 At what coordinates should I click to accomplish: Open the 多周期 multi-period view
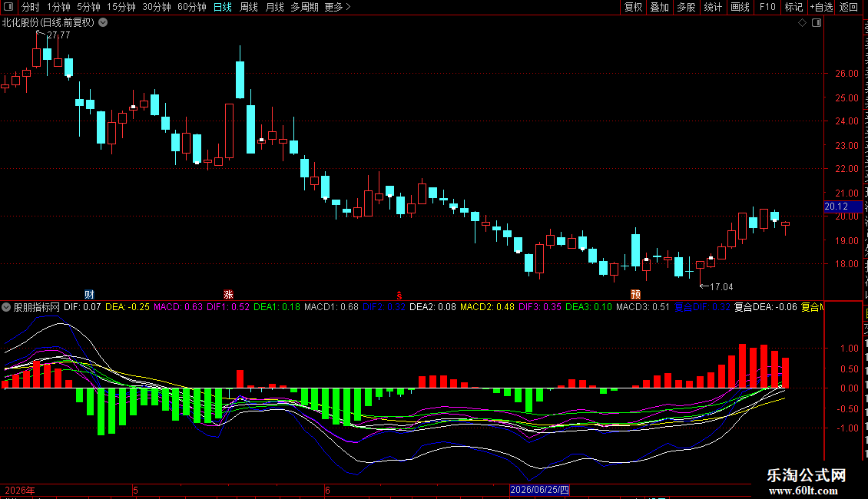pos(304,7)
